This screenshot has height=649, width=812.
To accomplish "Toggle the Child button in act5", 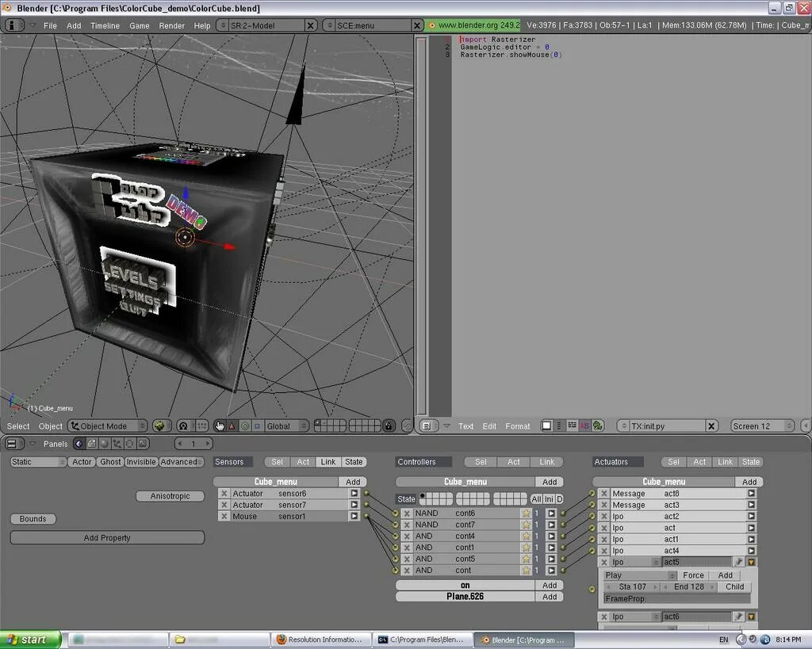I will (734, 586).
